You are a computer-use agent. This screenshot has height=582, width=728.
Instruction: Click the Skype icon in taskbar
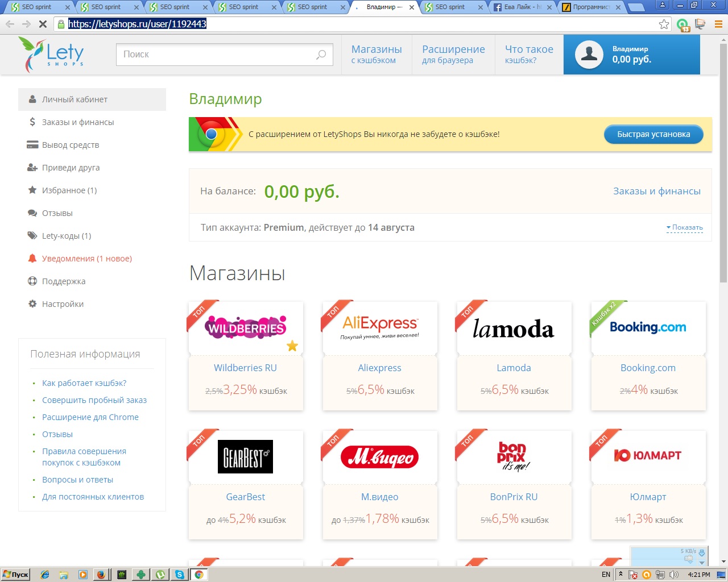click(x=180, y=575)
